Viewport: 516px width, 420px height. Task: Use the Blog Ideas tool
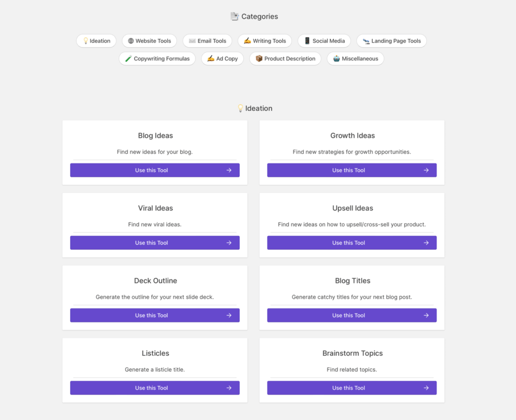click(152, 170)
